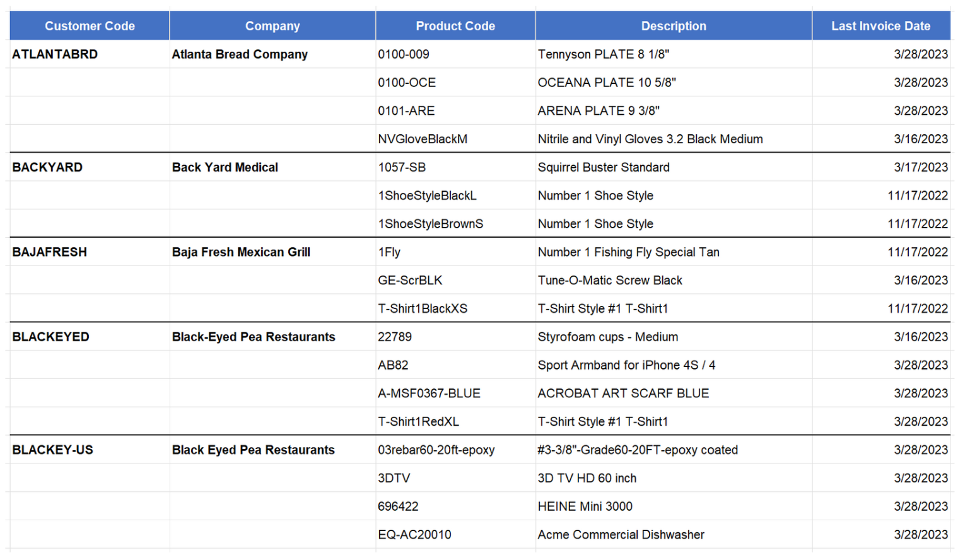Click the Styrofoam cups - Medium description
Viewport: 958px width, 560px height.
[608, 337]
